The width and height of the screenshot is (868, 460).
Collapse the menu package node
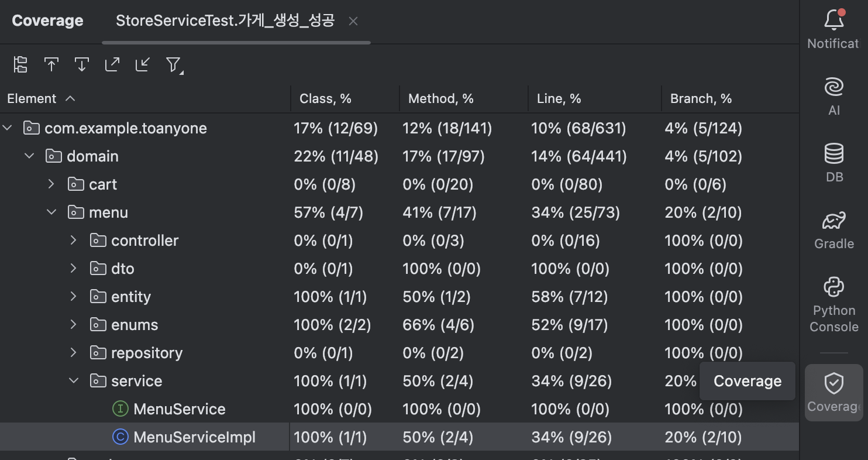(x=51, y=212)
